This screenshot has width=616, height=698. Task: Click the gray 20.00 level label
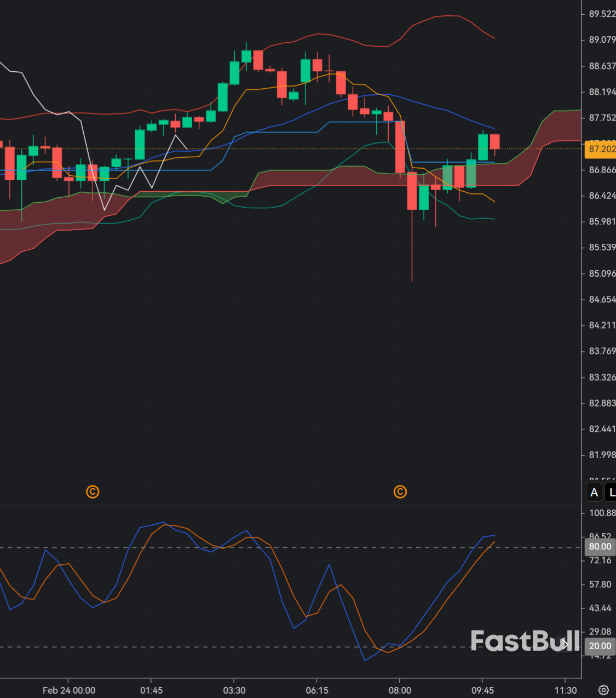(x=600, y=646)
